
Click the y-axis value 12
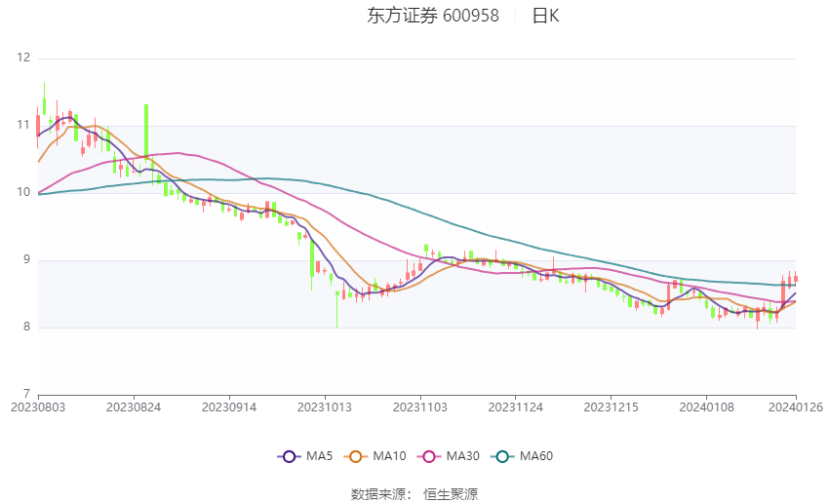(23, 58)
